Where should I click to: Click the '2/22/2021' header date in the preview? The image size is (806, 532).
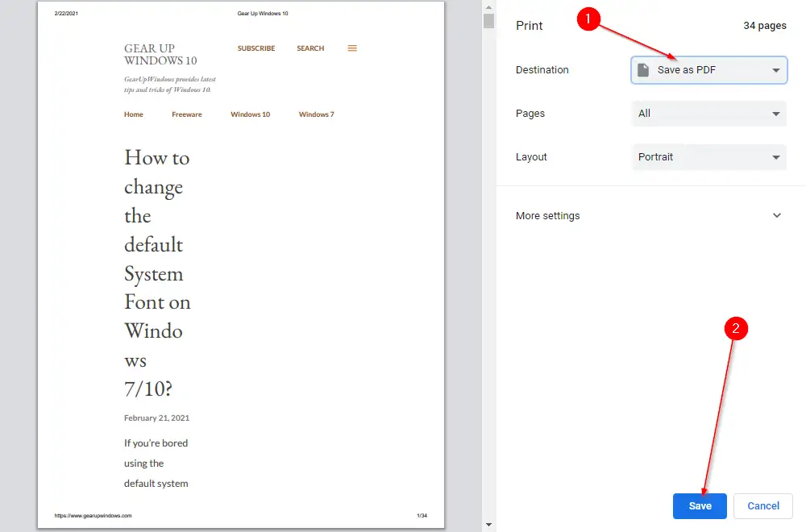click(x=66, y=14)
